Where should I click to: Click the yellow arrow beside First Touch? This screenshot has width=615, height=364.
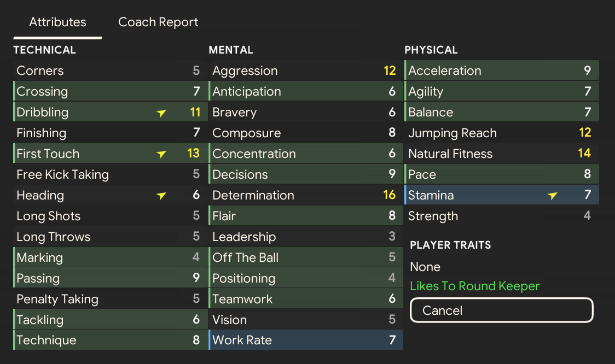point(161,155)
